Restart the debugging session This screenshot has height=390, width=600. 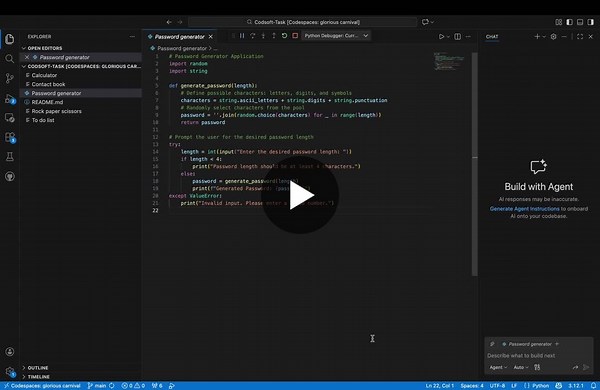point(284,36)
